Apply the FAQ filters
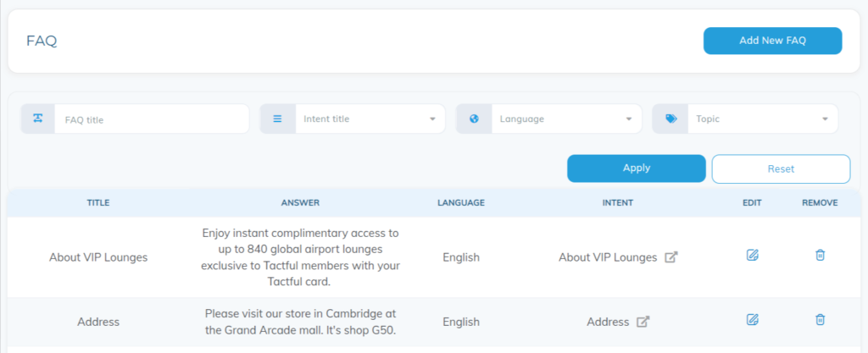The image size is (868, 353). coord(636,168)
